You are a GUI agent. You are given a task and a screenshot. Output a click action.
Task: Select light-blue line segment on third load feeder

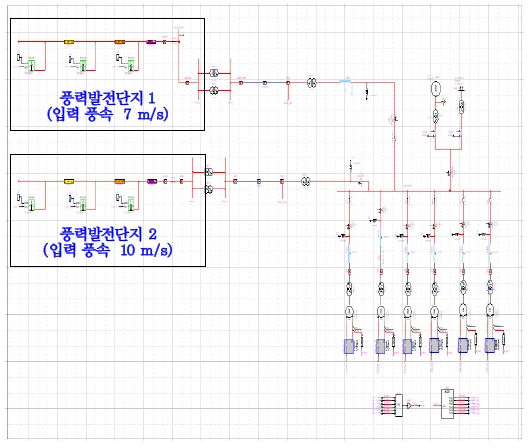pyautogui.click(x=407, y=253)
